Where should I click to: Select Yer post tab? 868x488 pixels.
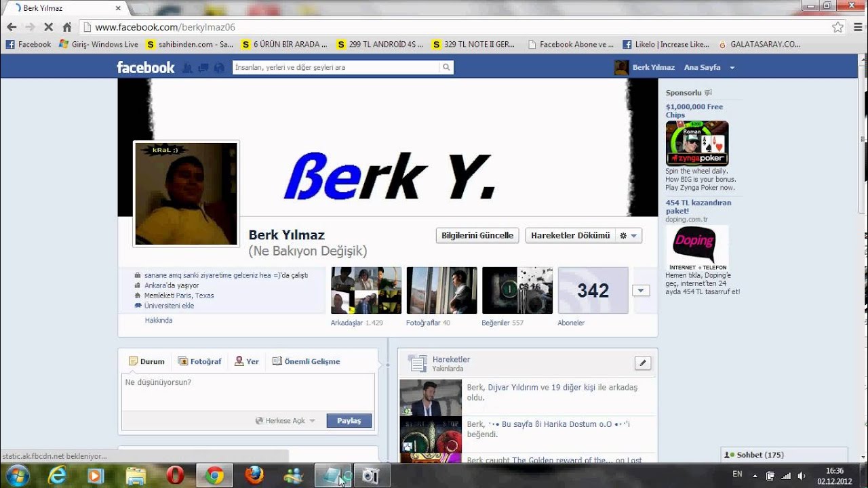point(247,361)
